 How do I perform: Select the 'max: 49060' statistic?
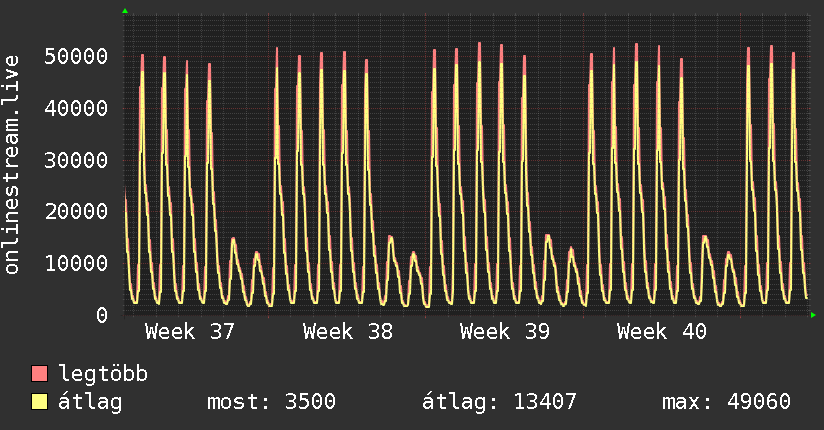[x=726, y=402]
